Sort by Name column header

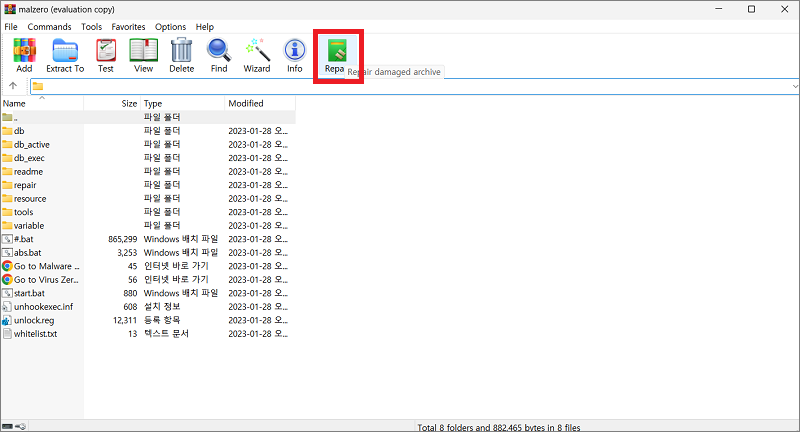pos(42,104)
